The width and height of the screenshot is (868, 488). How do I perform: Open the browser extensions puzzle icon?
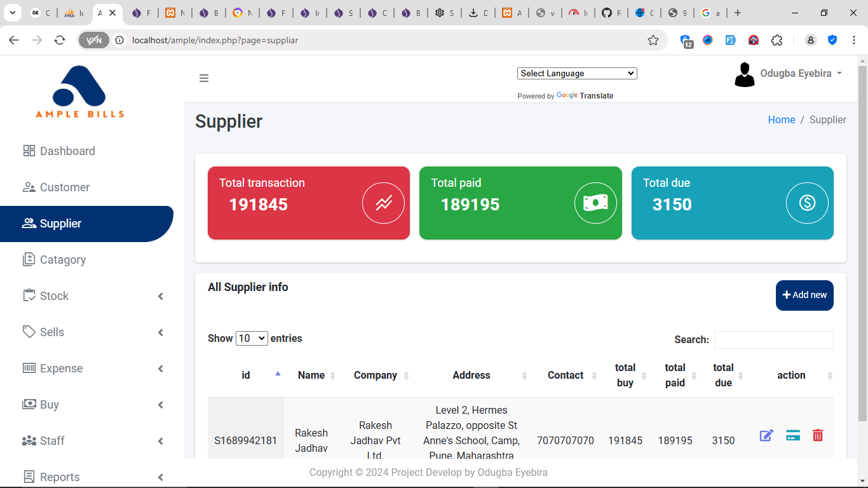pos(776,40)
